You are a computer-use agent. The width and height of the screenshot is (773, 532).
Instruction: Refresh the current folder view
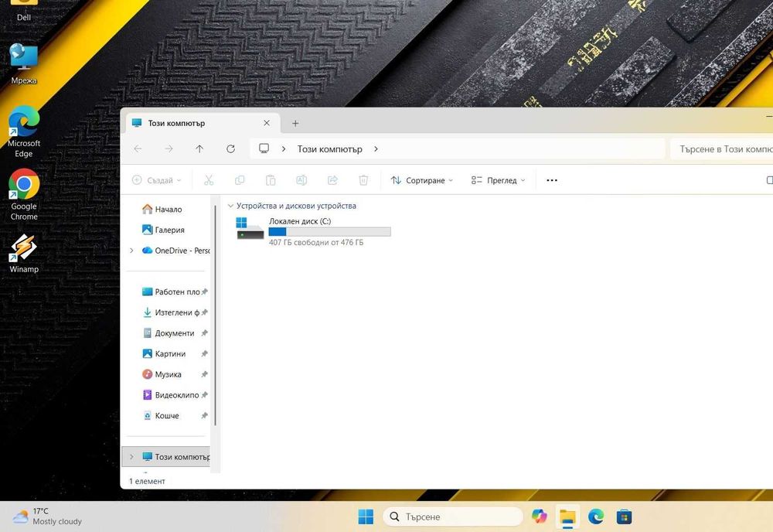tap(230, 149)
